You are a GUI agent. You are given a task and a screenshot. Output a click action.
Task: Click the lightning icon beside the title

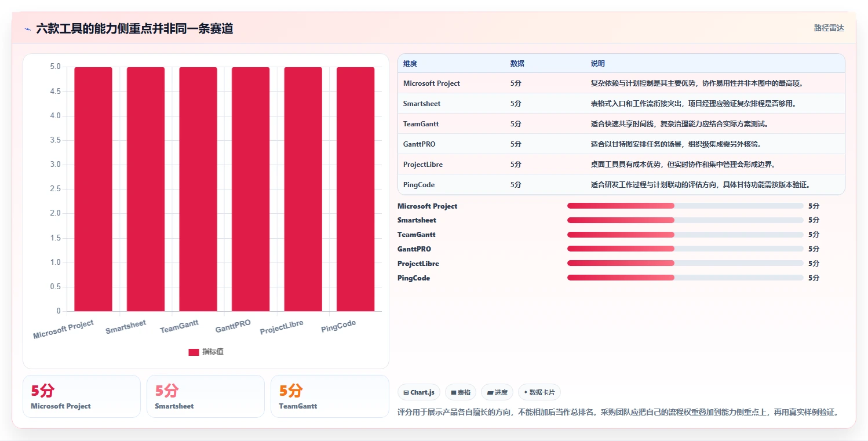27,28
